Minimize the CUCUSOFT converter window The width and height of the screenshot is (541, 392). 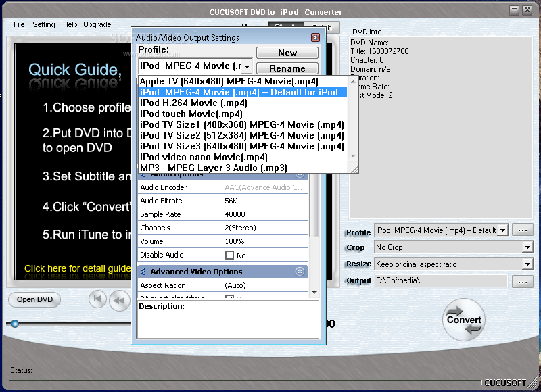point(515,10)
